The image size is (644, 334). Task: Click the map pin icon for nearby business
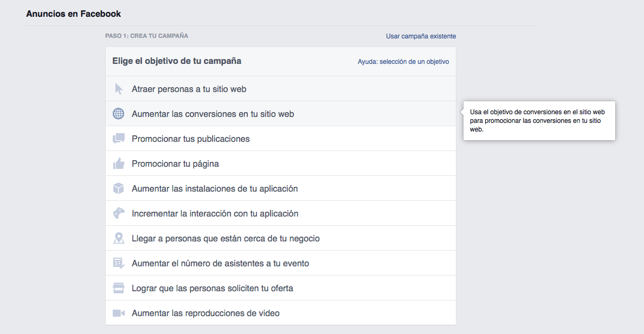pyautogui.click(x=119, y=238)
